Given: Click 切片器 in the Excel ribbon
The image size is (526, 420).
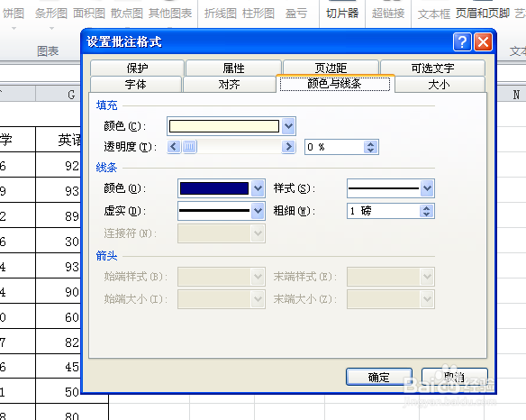Looking at the screenshot, I should (x=342, y=14).
